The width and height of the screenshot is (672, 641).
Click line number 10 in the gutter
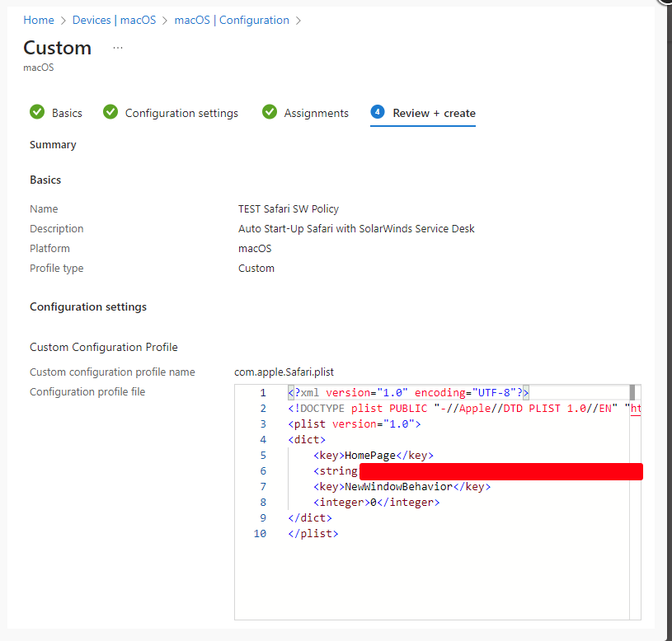pyautogui.click(x=260, y=534)
